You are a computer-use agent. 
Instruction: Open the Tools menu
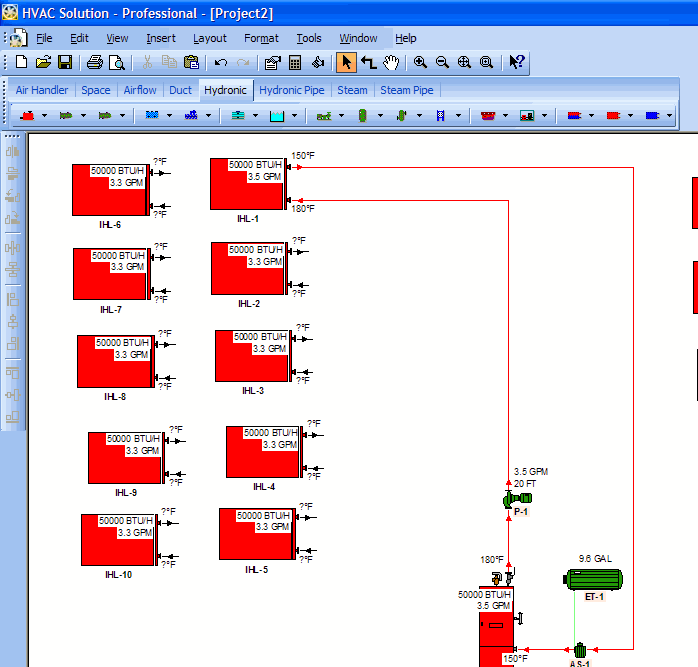(309, 38)
